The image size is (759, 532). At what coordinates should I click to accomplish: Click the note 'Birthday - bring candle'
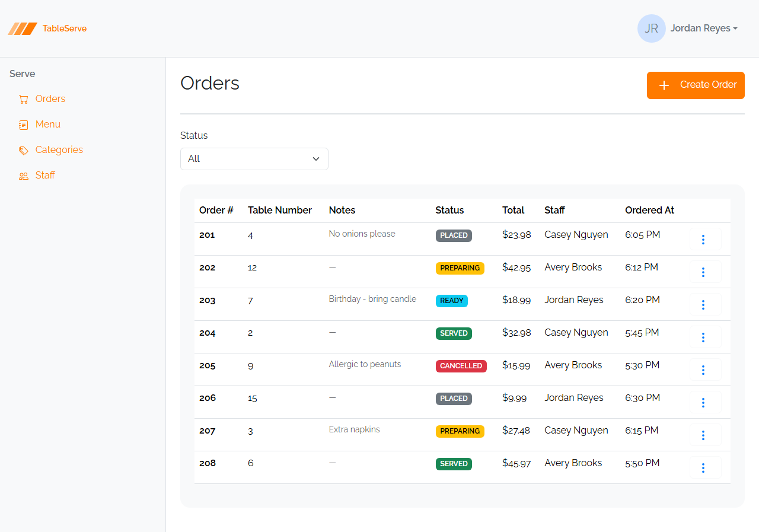click(x=373, y=299)
